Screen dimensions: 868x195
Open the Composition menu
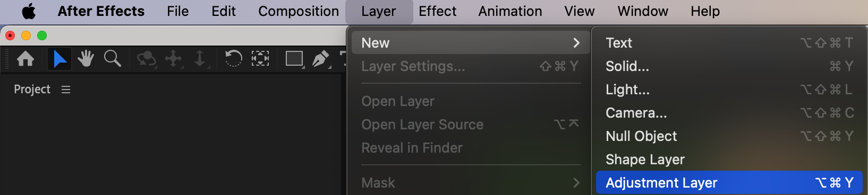point(299,11)
